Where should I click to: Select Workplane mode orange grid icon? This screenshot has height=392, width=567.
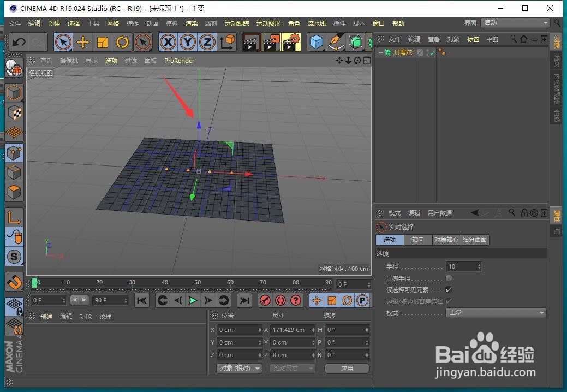pyautogui.click(x=14, y=132)
